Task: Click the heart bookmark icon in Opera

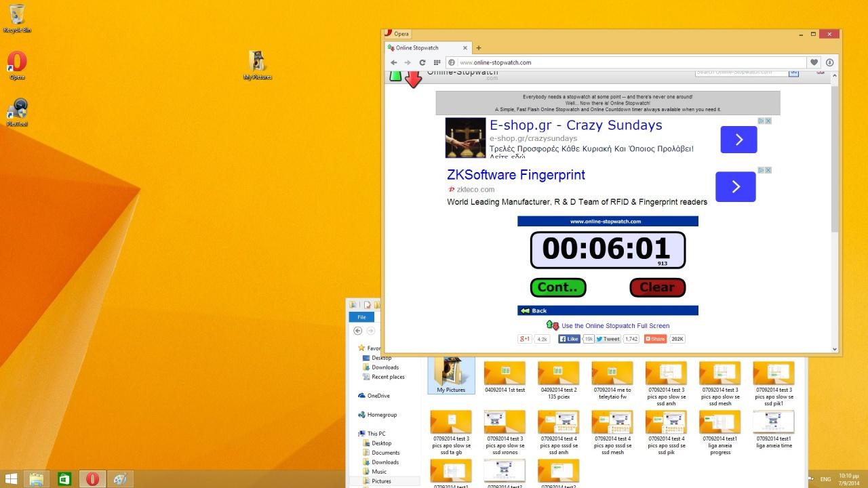Action: point(814,62)
